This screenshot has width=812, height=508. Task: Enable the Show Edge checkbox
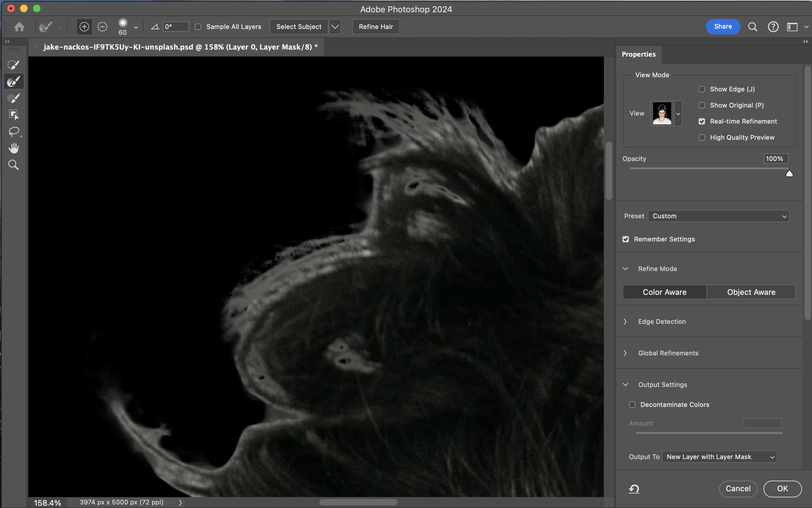[702, 89]
